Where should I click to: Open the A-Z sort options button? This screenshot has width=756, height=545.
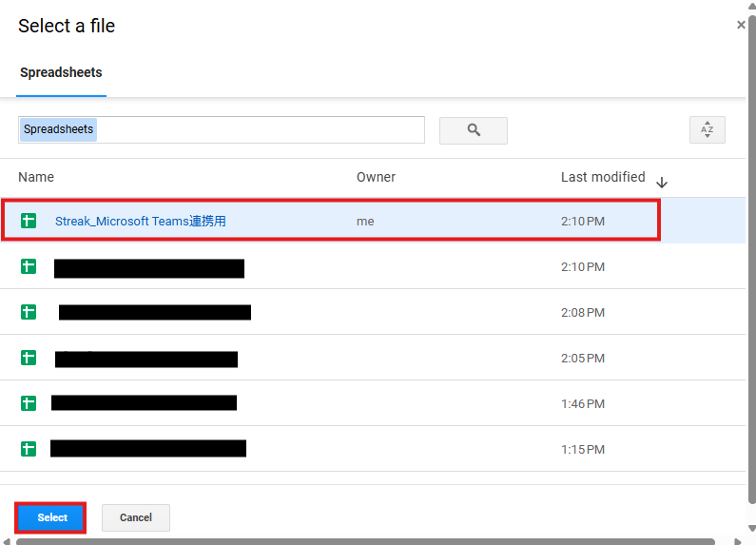coord(707,129)
